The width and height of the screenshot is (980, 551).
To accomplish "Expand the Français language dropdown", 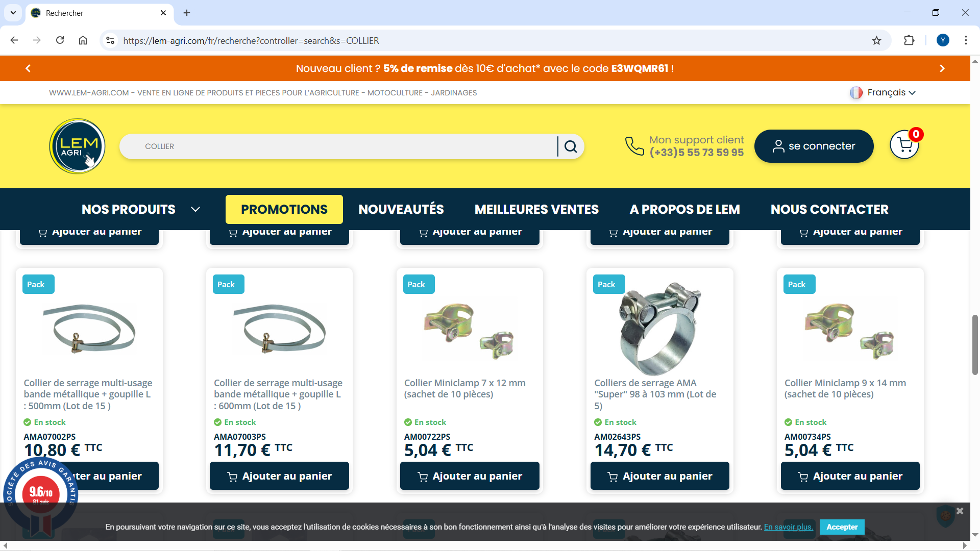I will point(883,92).
